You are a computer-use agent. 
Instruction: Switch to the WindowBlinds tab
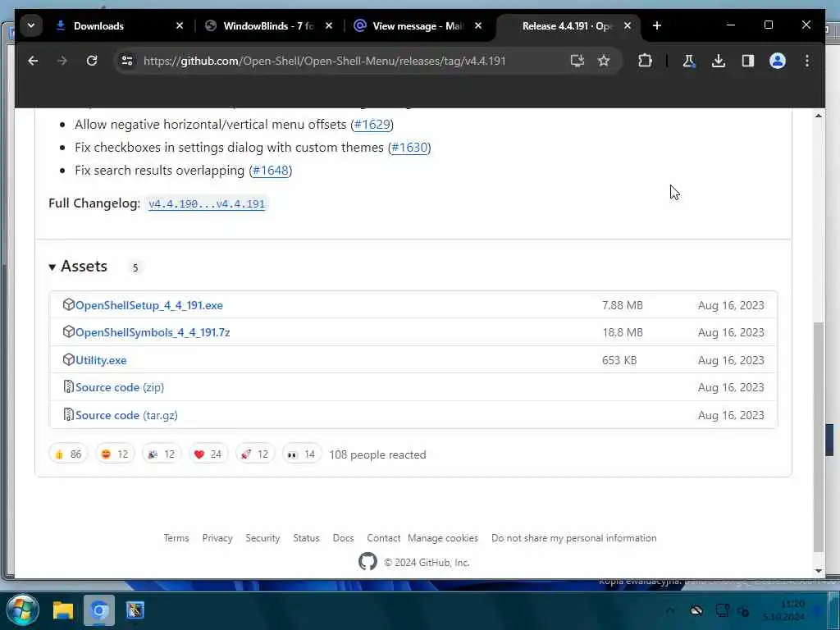coord(268,25)
